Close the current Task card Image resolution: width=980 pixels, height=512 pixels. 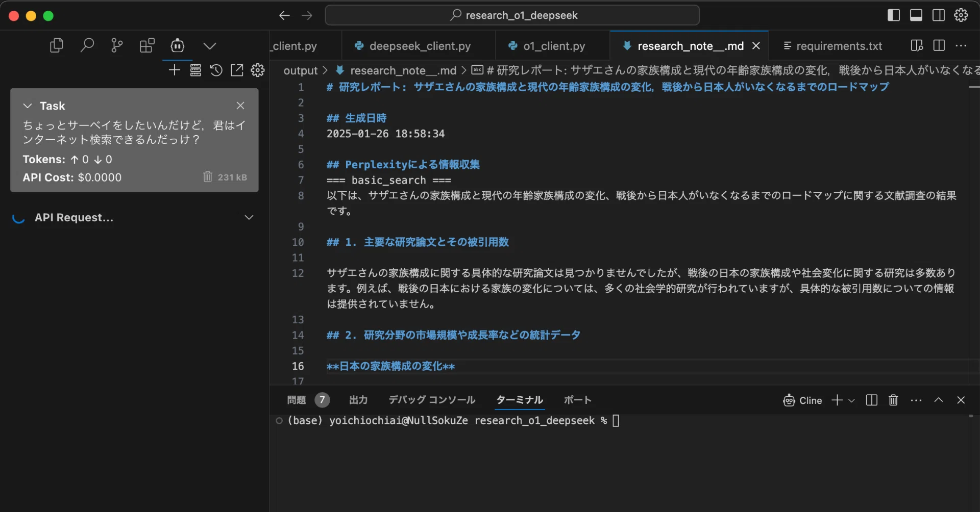coord(240,106)
